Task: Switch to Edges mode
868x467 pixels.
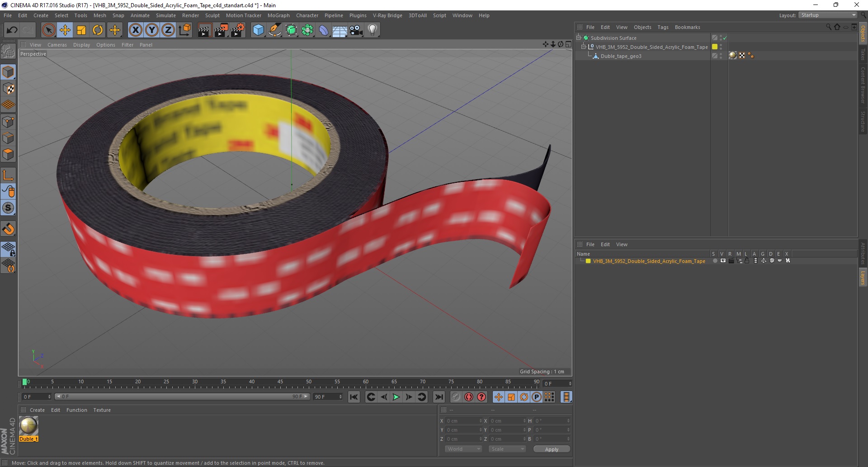Action: tap(8, 138)
